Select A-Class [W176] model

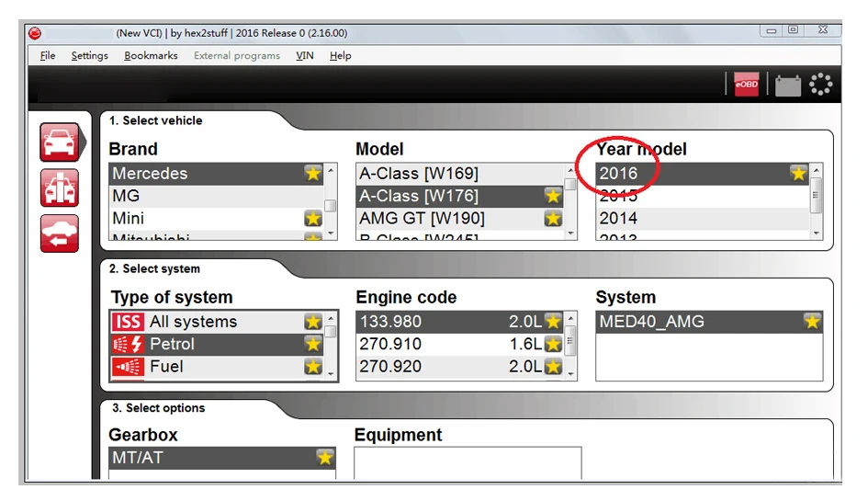tap(459, 196)
